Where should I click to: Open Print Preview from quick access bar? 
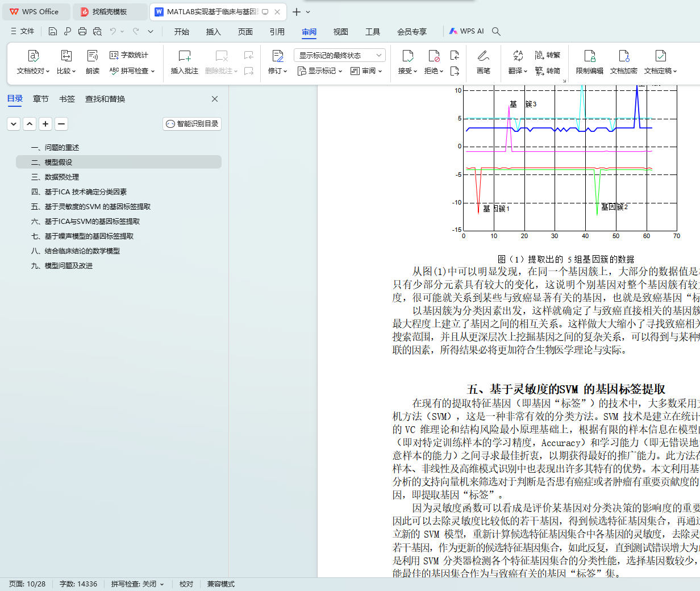(x=97, y=32)
